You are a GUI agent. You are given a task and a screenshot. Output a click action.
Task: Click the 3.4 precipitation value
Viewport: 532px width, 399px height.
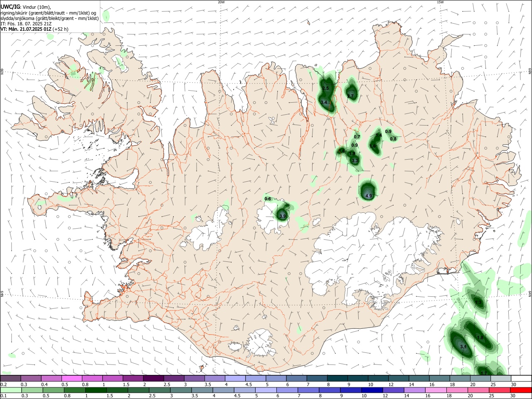click(x=324, y=102)
